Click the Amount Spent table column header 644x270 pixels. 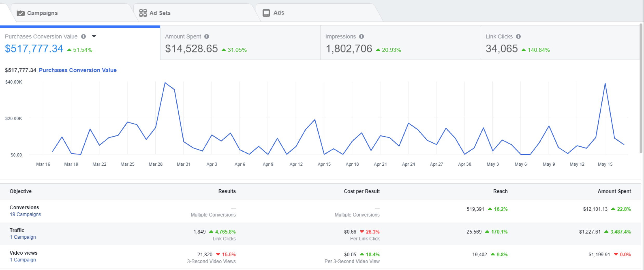coord(614,191)
